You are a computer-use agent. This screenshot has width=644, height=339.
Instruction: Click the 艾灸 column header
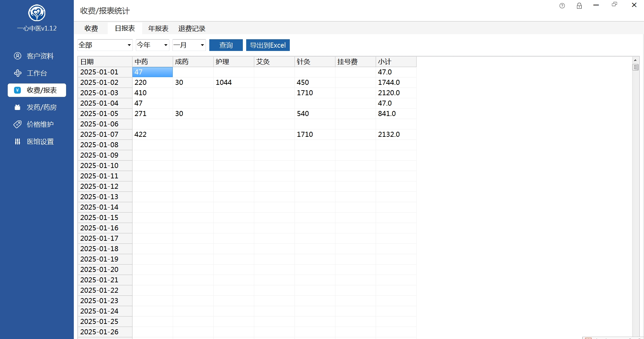pyautogui.click(x=274, y=62)
